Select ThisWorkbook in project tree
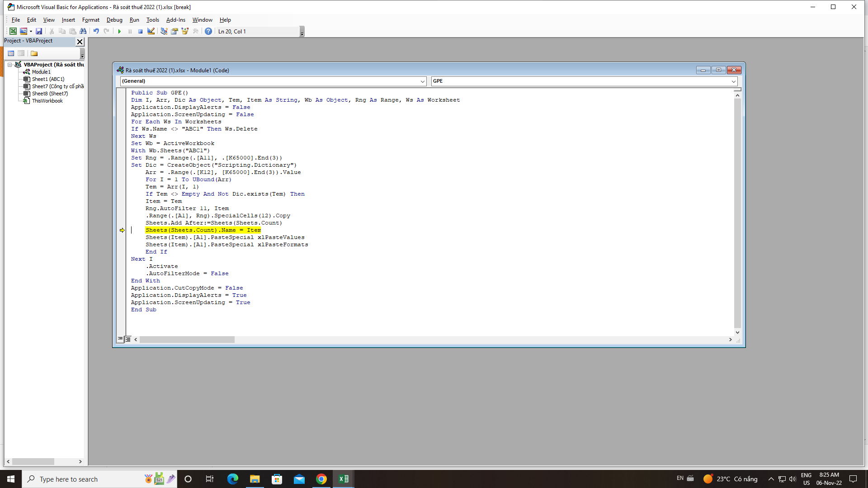 (47, 101)
